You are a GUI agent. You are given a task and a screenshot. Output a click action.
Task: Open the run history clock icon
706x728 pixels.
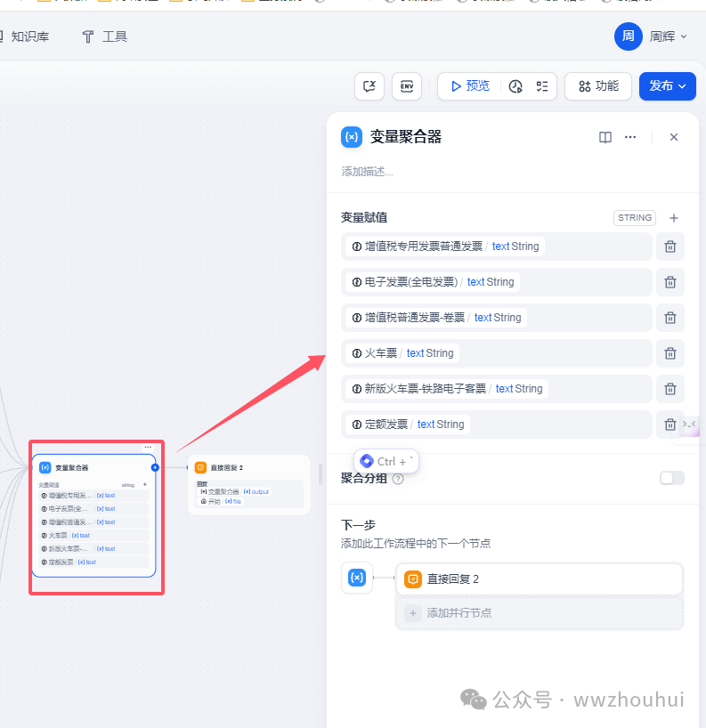click(x=515, y=86)
